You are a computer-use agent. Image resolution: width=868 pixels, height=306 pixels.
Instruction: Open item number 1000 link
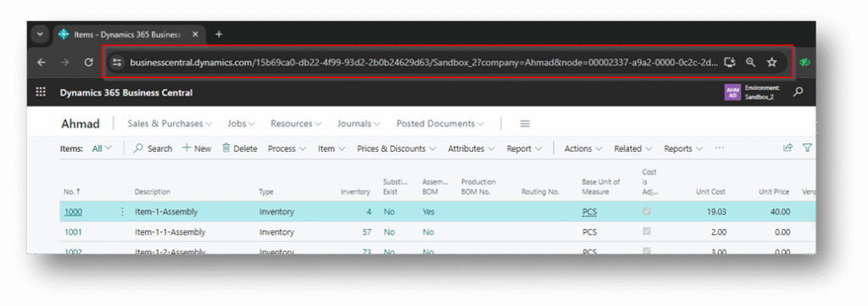tap(73, 211)
